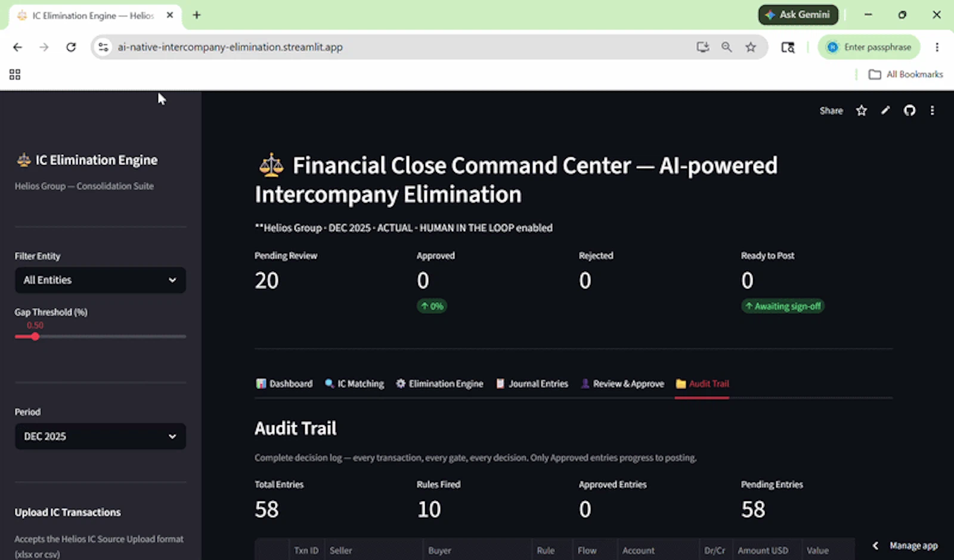Open the All Bookmarks folder
Screen dimensions: 954x560
tap(906, 74)
